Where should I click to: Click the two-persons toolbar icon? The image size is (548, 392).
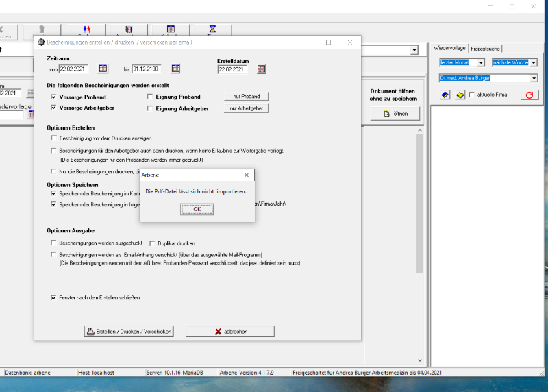(86, 30)
